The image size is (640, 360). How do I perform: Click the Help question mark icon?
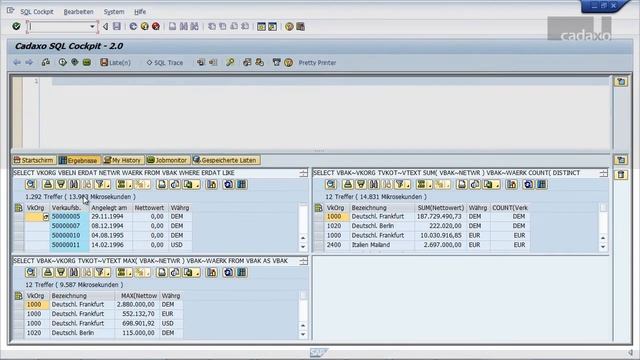(289, 27)
